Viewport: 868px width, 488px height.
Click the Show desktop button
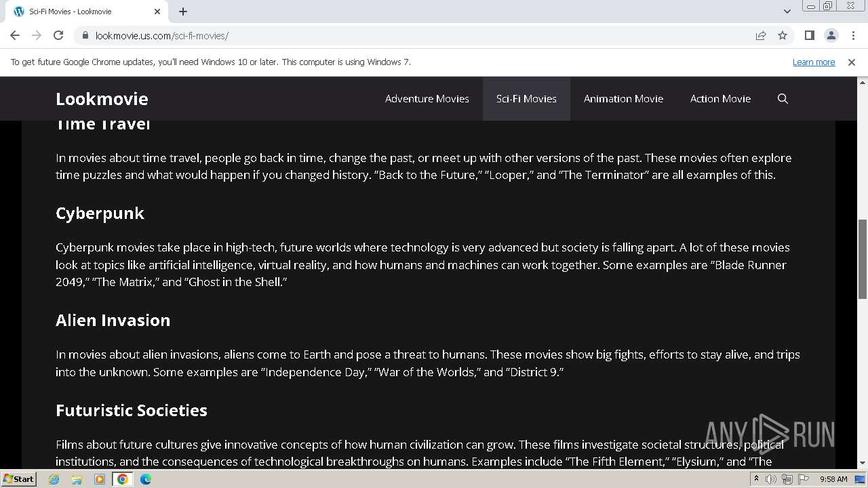click(x=861, y=479)
